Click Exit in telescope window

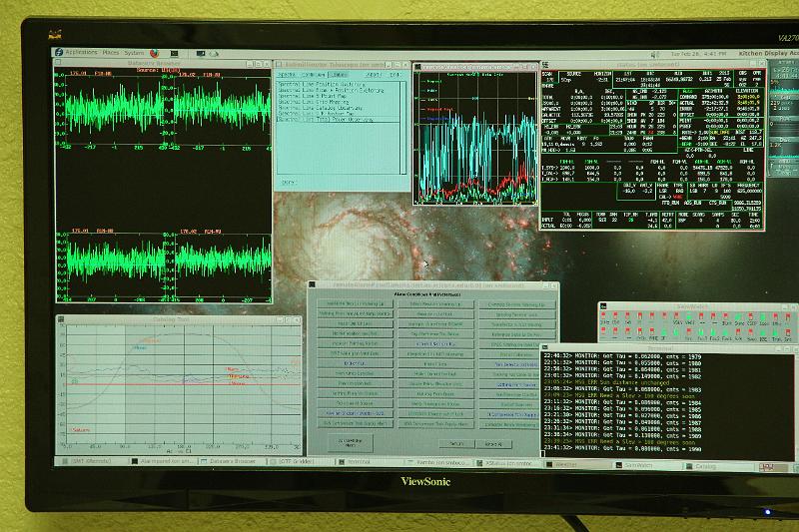coord(395,75)
